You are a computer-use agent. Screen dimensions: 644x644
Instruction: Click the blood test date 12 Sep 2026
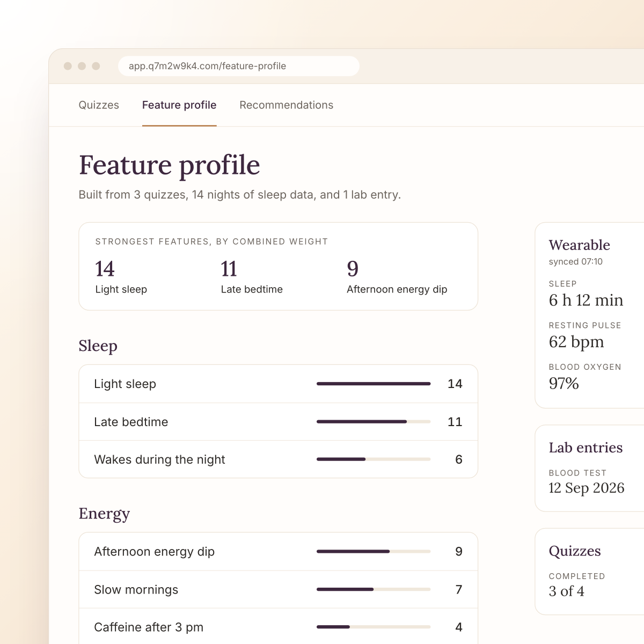coord(587,488)
